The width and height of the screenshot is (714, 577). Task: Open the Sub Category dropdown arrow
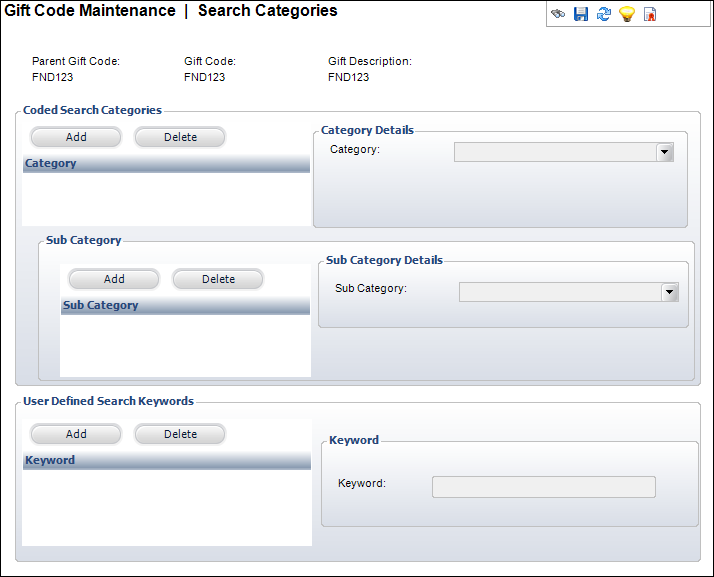click(669, 292)
